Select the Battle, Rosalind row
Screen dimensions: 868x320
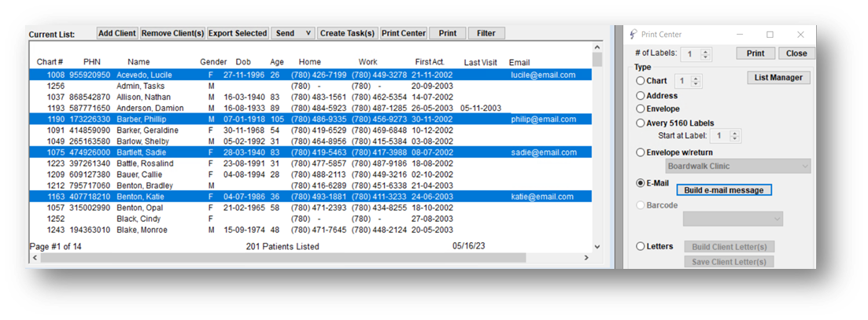click(310, 163)
